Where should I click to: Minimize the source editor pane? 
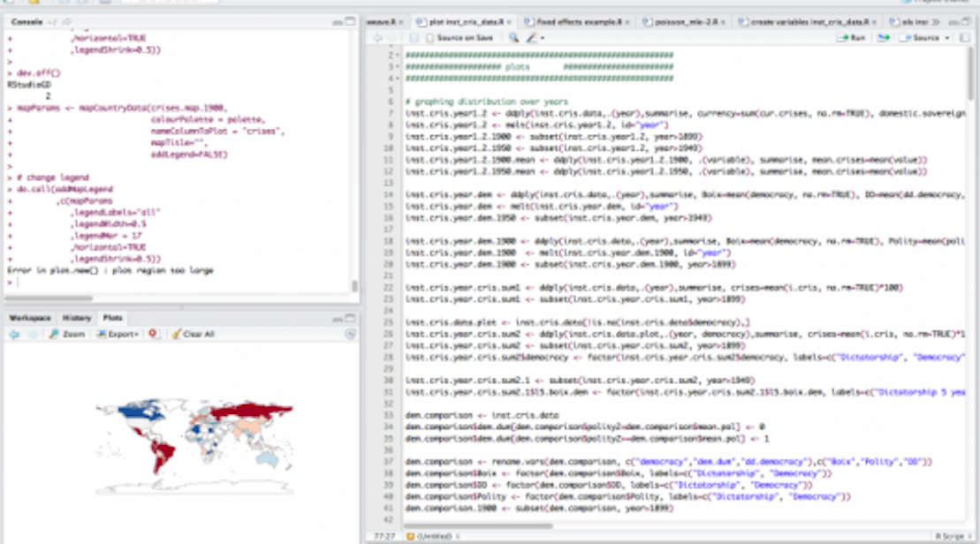coord(953,22)
